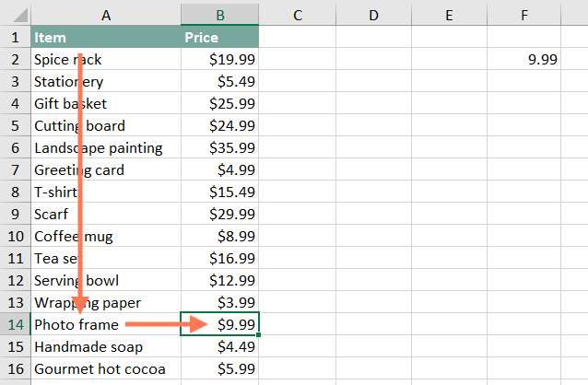Click the "Item" header cell

pos(50,37)
